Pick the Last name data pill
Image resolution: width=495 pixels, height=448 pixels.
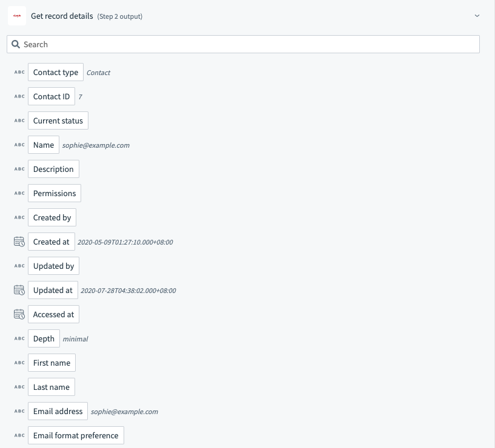click(x=51, y=387)
